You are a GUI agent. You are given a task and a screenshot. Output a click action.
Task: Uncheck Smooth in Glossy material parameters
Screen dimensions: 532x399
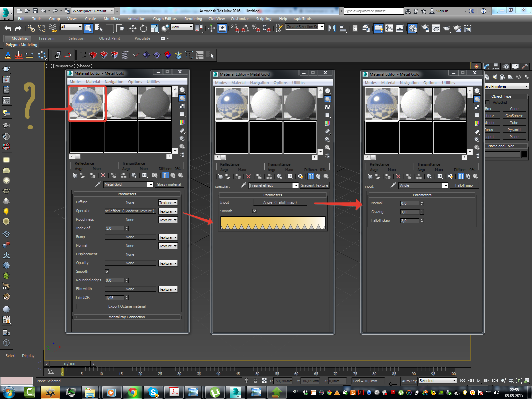(107, 271)
